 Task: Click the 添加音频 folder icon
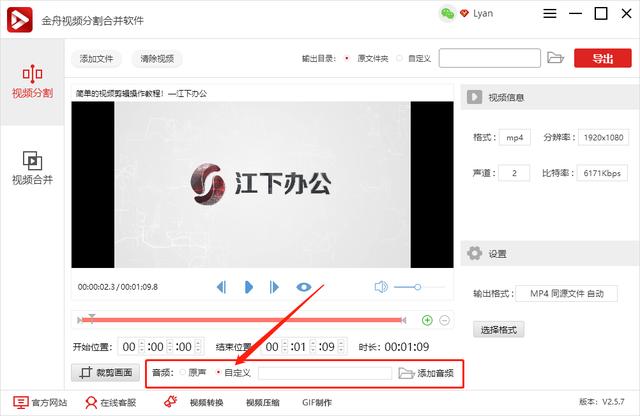tap(406, 373)
